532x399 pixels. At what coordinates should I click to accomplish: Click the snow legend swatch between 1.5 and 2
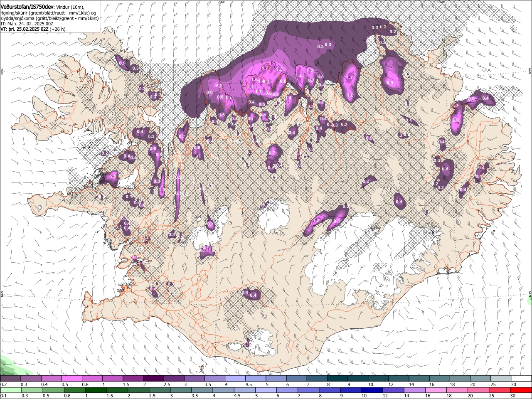133,379
